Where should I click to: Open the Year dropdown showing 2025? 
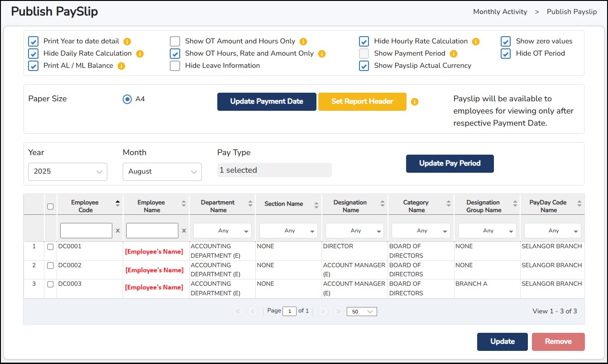click(x=67, y=172)
